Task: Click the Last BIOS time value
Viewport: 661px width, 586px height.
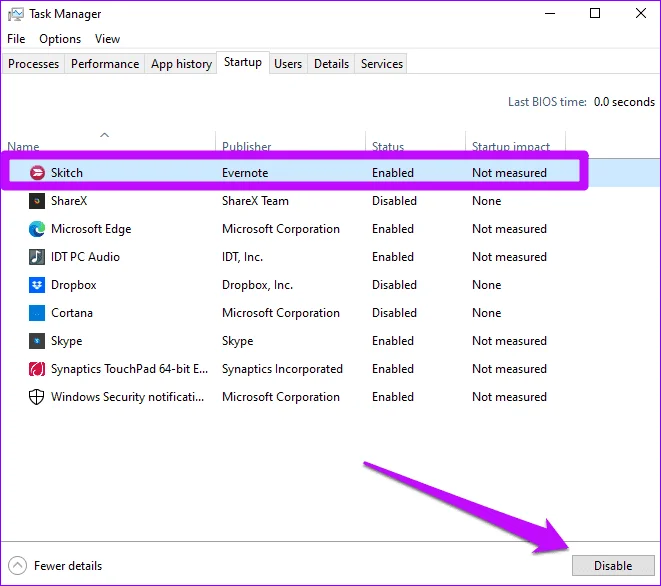Action: pos(624,102)
